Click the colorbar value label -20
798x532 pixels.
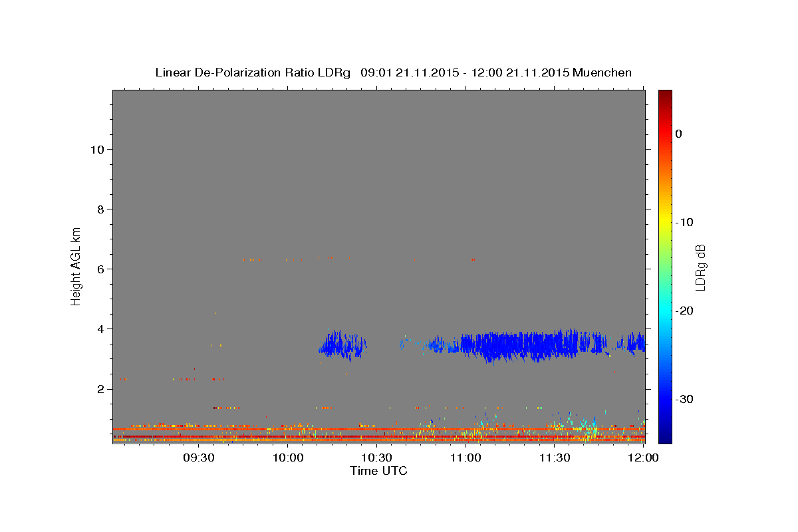(x=684, y=311)
